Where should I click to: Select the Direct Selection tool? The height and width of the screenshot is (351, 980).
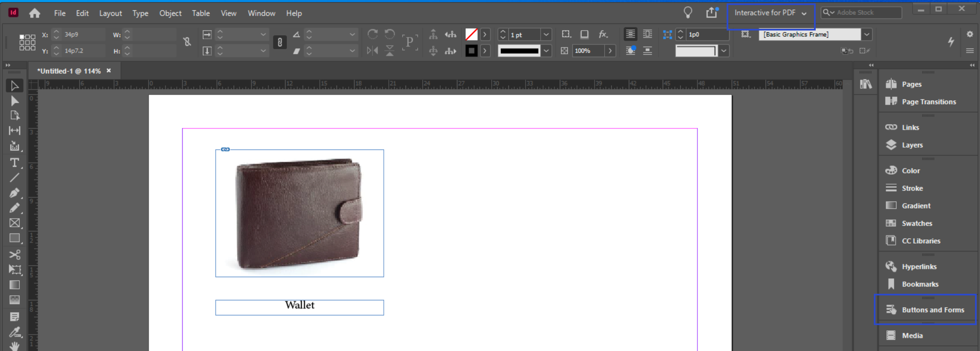14,101
